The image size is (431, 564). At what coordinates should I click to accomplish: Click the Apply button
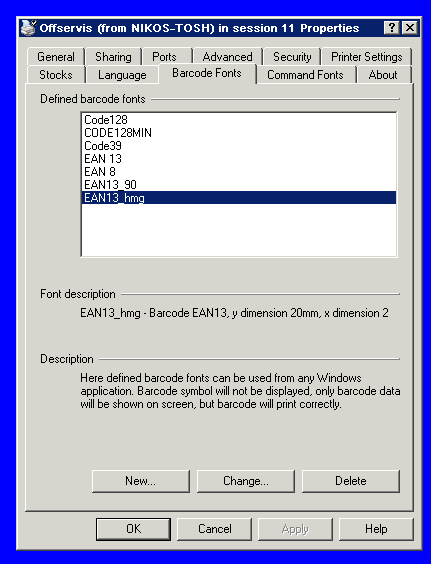point(296,529)
